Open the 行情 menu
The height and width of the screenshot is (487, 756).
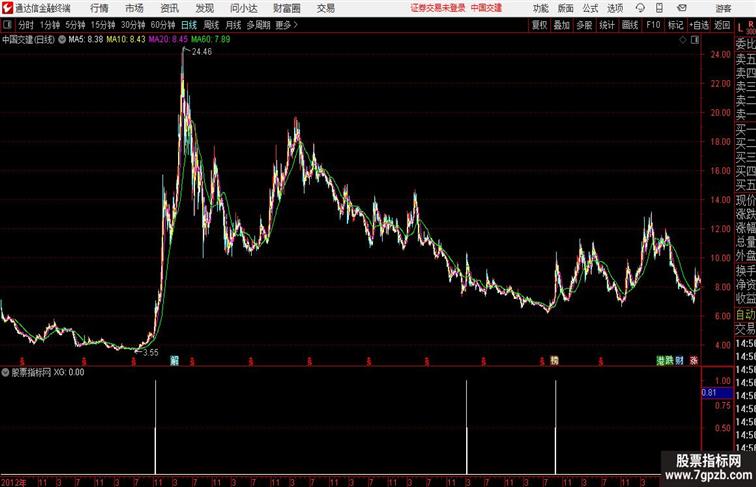(99, 8)
